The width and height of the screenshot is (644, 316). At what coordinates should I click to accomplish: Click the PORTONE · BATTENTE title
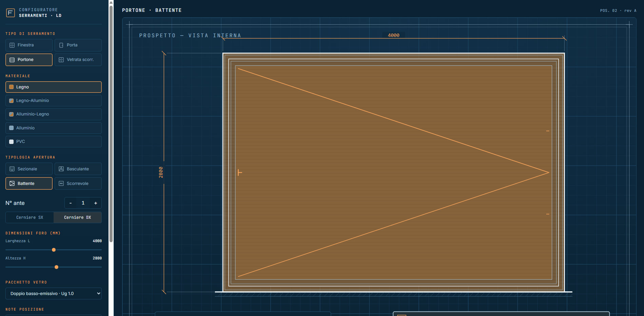coord(152,10)
